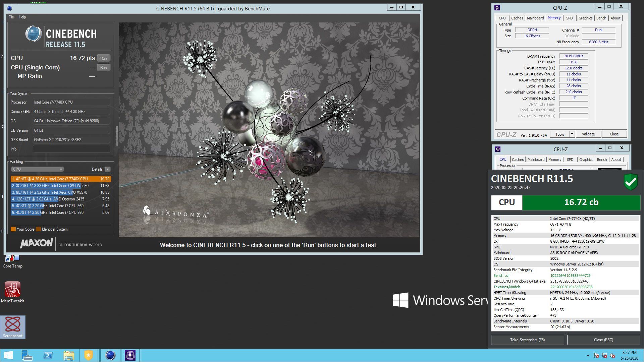Screen dimensions: 644x362
Task: Select the AMD Opteron 2435 ranking row
Action: (x=61, y=199)
